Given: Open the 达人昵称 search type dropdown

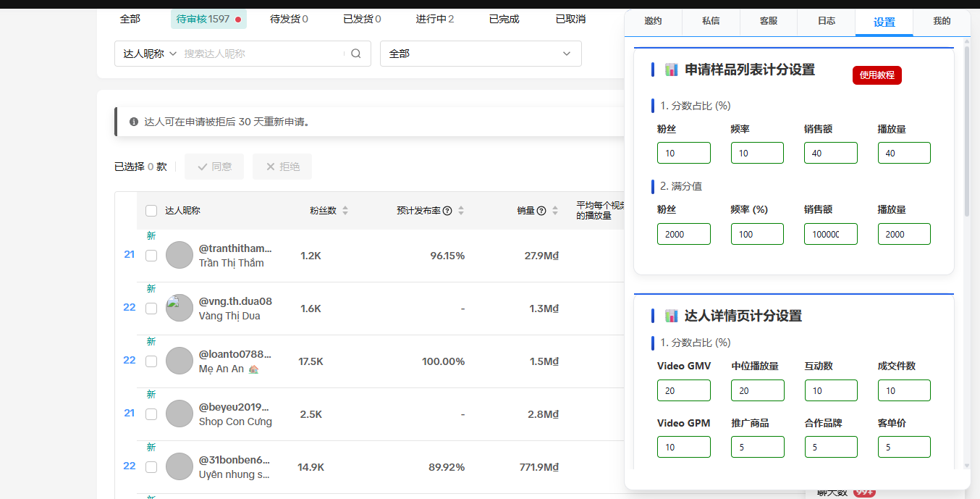Looking at the screenshot, I should [x=150, y=54].
